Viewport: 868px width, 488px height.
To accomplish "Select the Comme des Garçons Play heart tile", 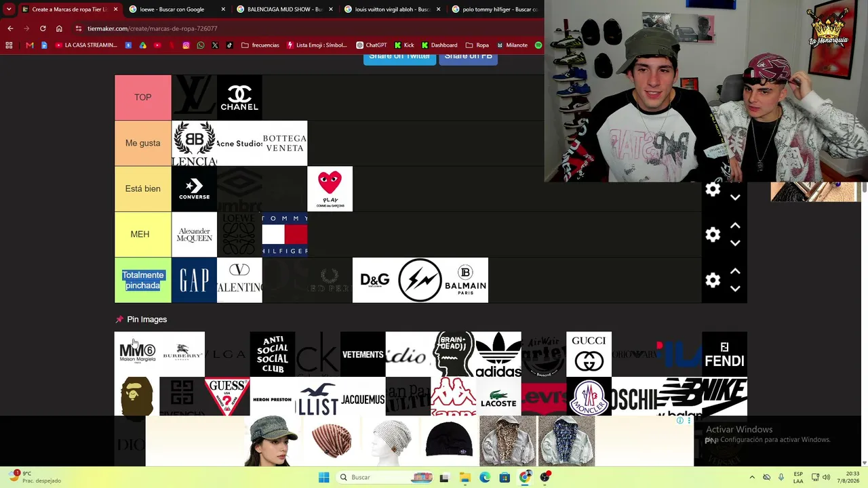I will pos(330,188).
